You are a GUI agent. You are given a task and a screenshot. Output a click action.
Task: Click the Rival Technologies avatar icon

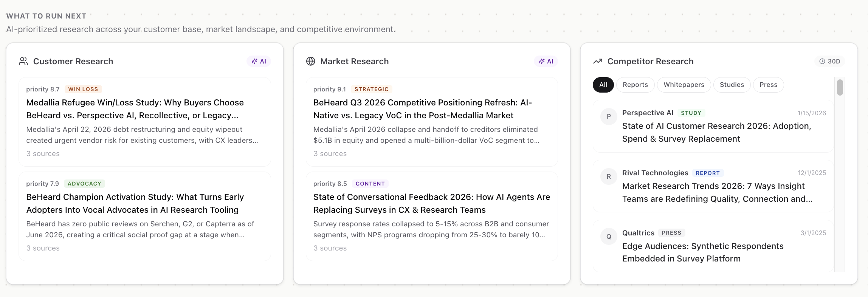click(609, 176)
